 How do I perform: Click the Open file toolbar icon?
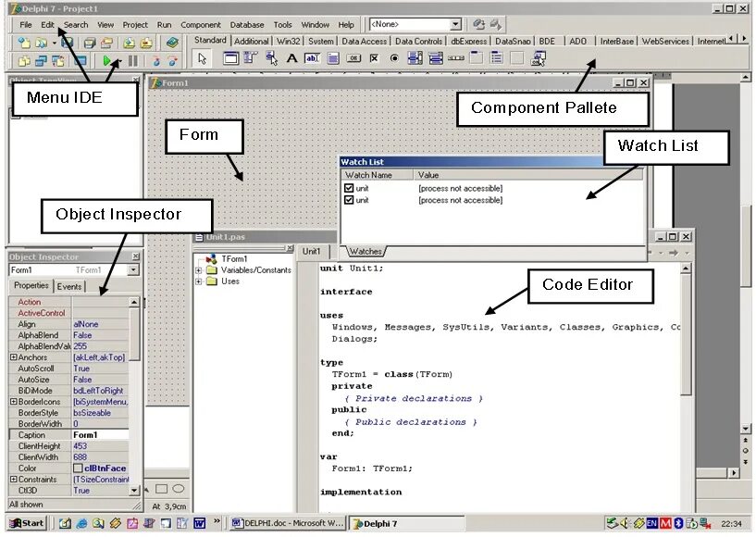click(x=41, y=43)
